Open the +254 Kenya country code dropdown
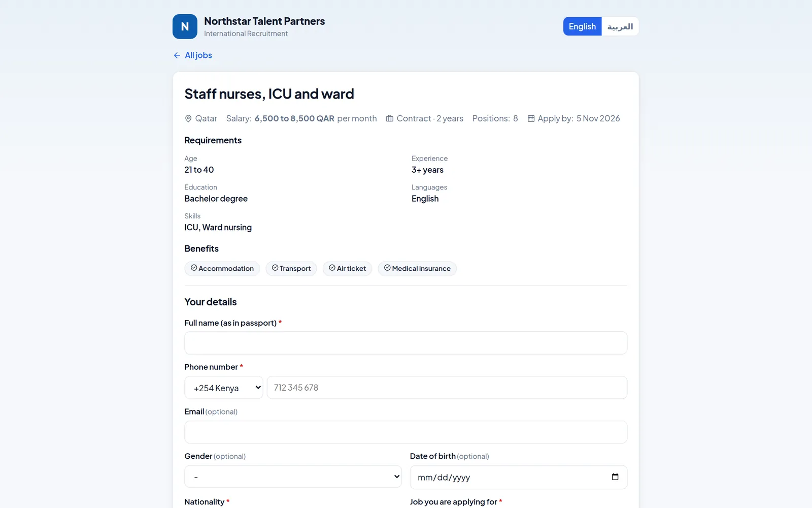 tap(224, 388)
